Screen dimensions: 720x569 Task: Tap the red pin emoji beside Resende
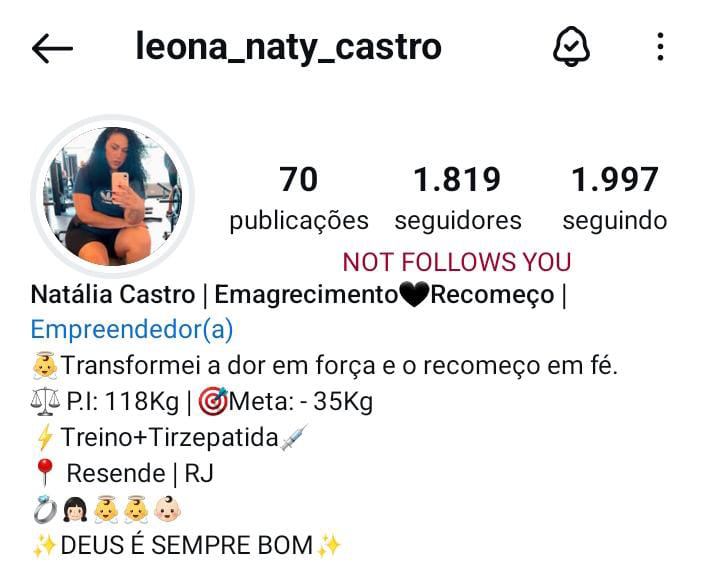(x=45, y=473)
